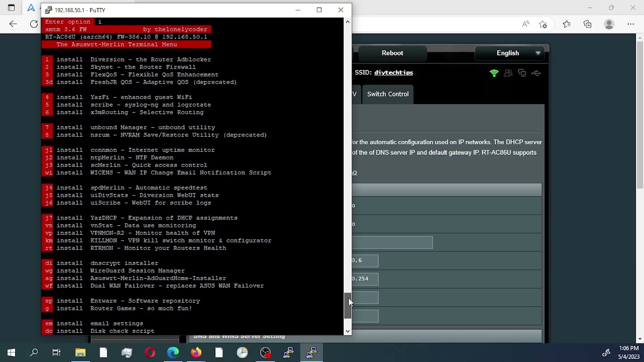Click the client users status icon on the router page
Screen dimensions: 644x362
pos(508,73)
